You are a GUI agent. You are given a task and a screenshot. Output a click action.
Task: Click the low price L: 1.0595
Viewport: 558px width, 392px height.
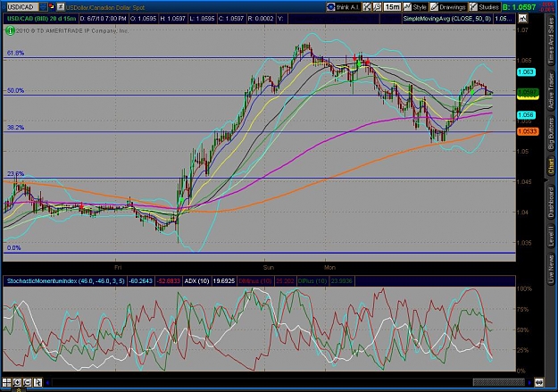coord(202,19)
